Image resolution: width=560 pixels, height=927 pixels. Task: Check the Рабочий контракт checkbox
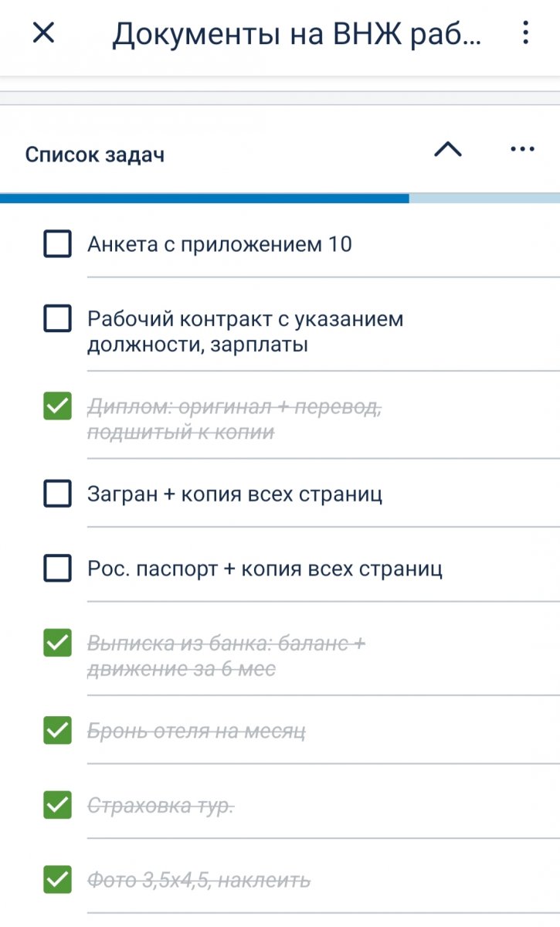point(57,319)
